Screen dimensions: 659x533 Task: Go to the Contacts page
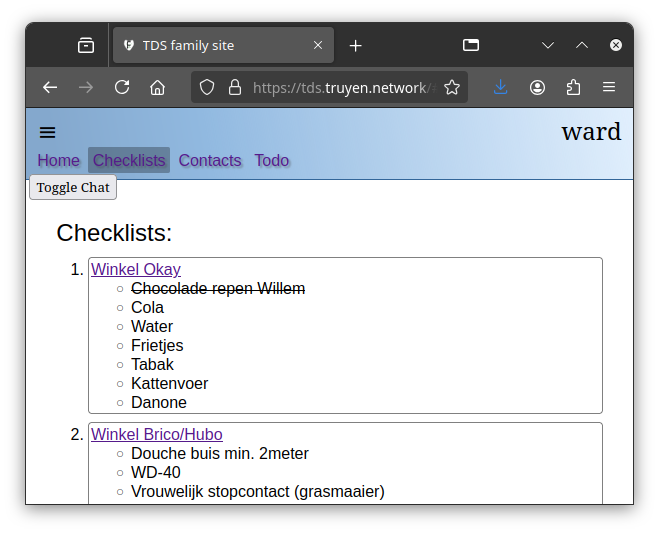tap(210, 160)
